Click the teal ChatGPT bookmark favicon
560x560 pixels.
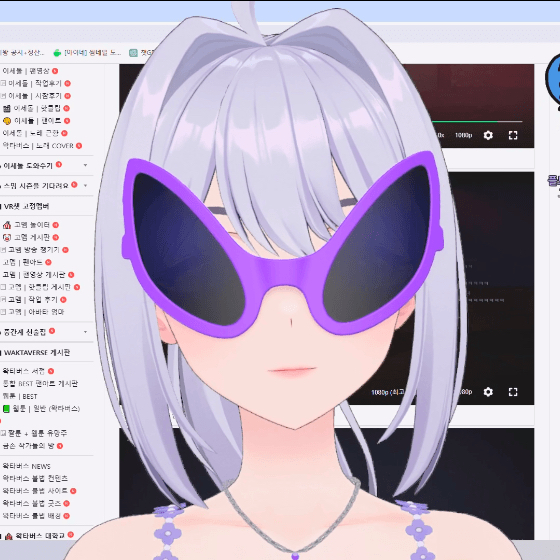coord(133,53)
